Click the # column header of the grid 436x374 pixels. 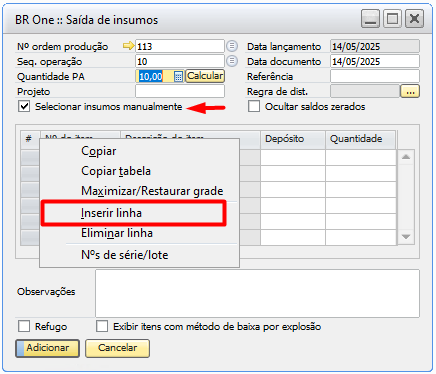30,139
